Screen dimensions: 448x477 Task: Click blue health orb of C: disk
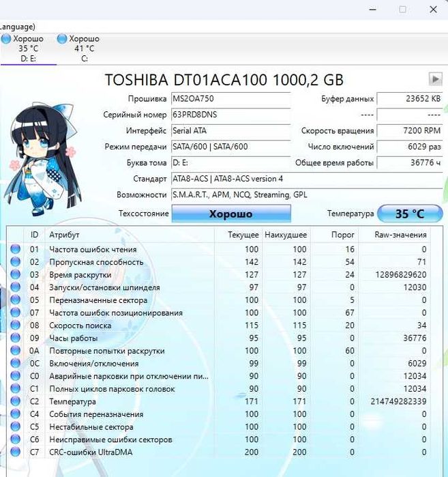click(x=62, y=39)
